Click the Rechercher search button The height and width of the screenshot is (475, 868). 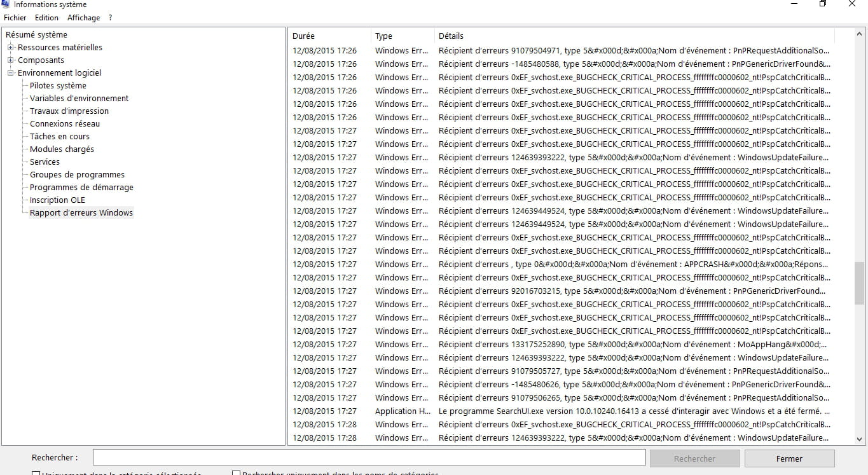tap(694, 458)
